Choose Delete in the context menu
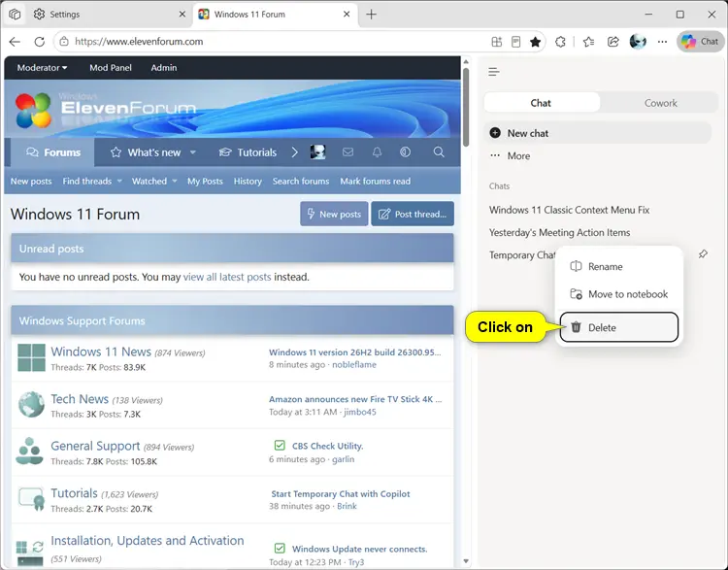Image resolution: width=728 pixels, height=570 pixels. 619,327
